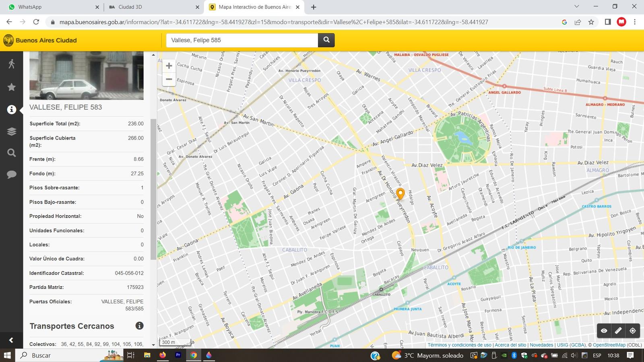Open favorites star in the left sidebar
This screenshot has height=362, width=644.
(12, 87)
